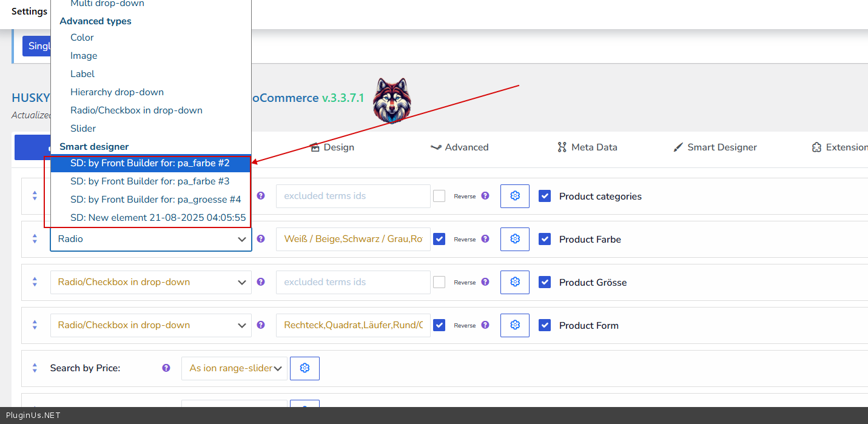This screenshot has height=424, width=868.
Task: Select the Slider type option
Action: (x=83, y=129)
